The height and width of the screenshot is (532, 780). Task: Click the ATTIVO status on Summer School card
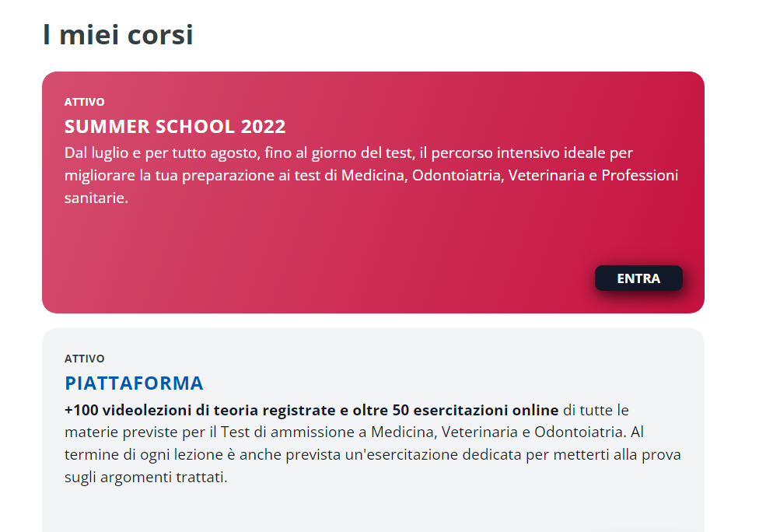[x=84, y=102]
